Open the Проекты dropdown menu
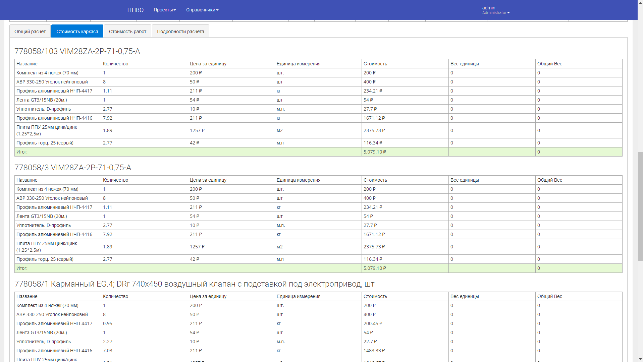644x362 pixels. coord(165,10)
